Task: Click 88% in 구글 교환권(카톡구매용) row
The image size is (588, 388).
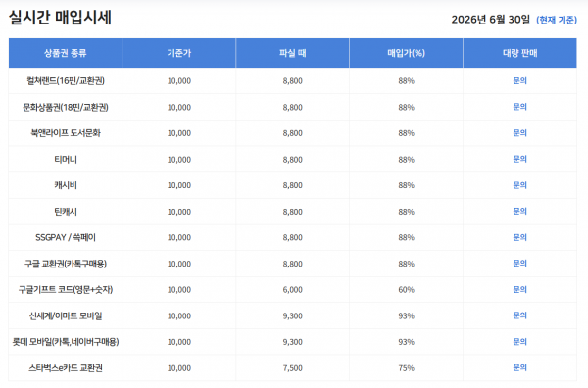Action: pyautogui.click(x=406, y=264)
